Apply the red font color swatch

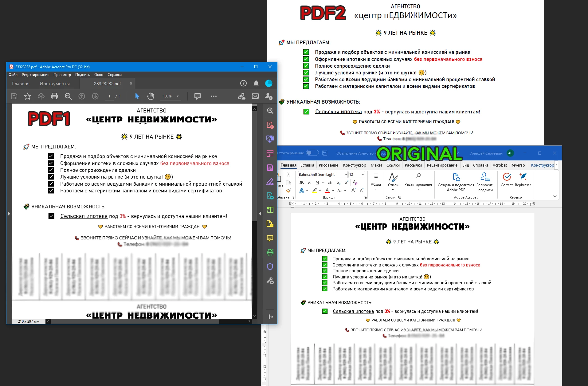pos(327,191)
